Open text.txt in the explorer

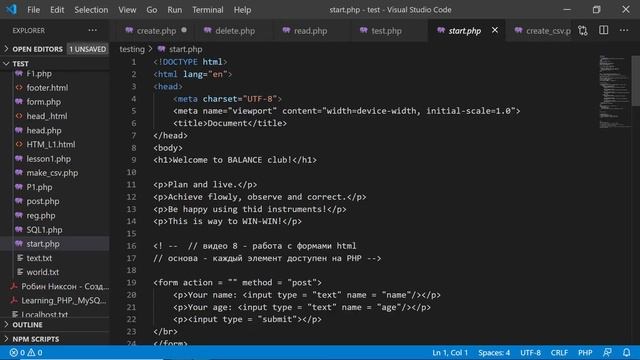coord(39,258)
